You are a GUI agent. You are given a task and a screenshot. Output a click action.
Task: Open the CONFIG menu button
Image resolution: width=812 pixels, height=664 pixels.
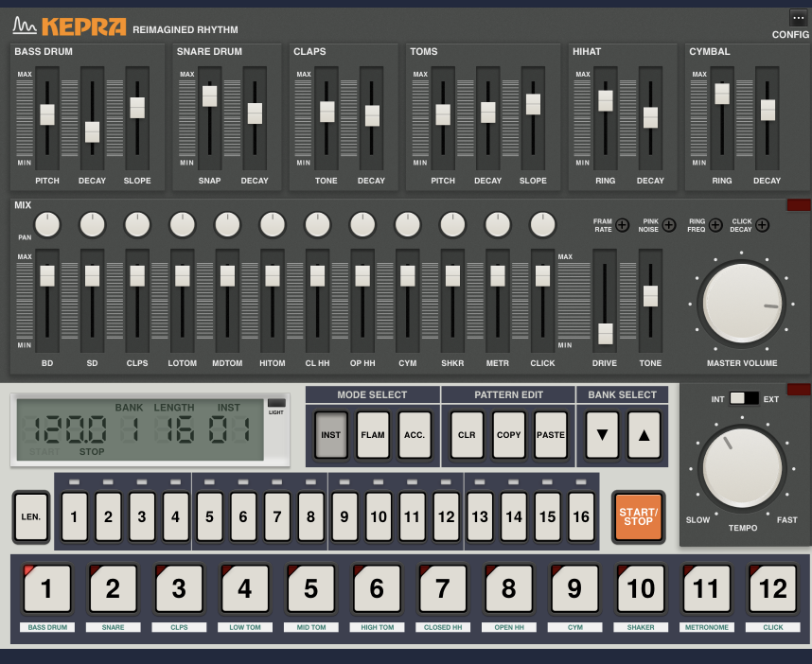[x=798, y=18]
